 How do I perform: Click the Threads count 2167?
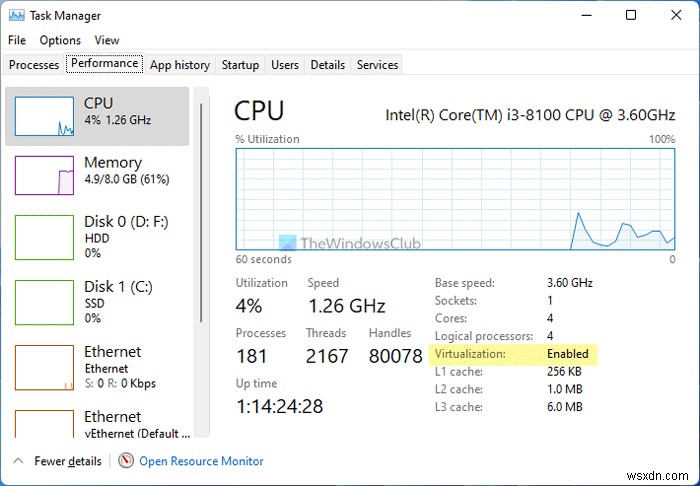click(327, 356)
